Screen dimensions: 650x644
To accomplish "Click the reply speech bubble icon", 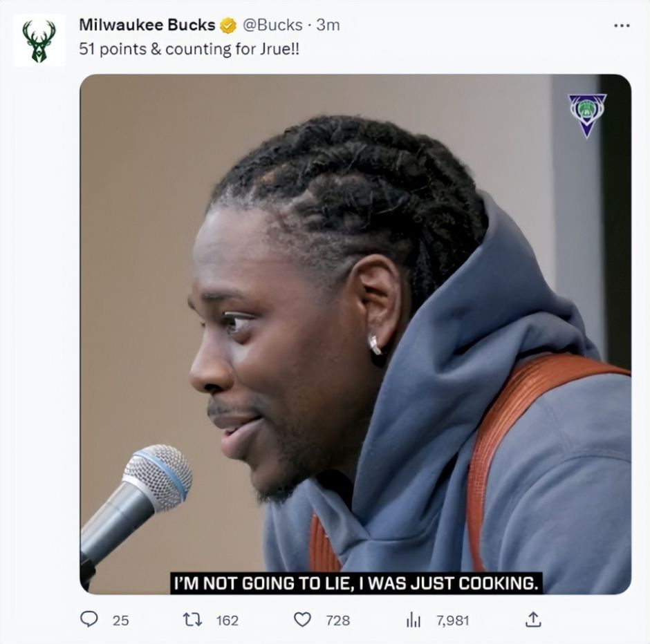I will [x=89, y=620].
